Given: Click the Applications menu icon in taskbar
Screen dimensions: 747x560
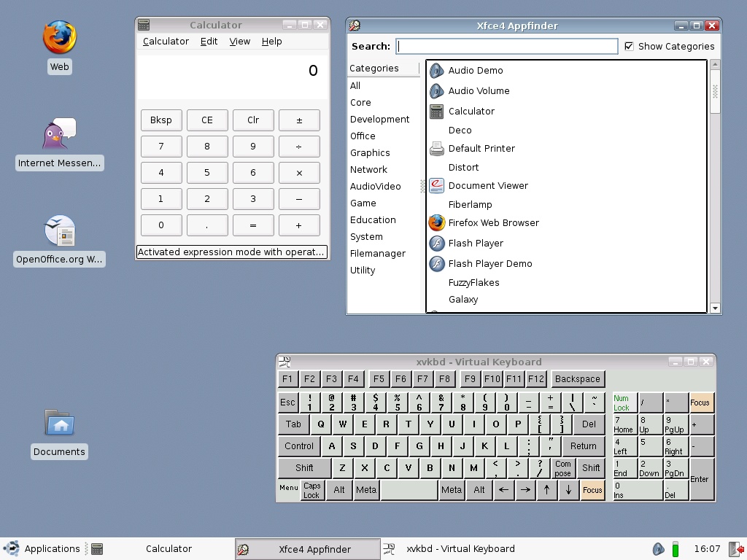Looking at the screenshot, I should (x=12, y=548).
